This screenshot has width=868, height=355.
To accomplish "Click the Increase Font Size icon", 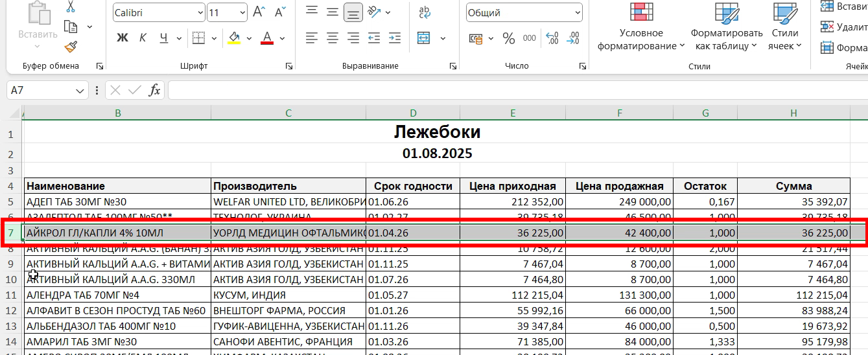I will click(x=259, y=12).
